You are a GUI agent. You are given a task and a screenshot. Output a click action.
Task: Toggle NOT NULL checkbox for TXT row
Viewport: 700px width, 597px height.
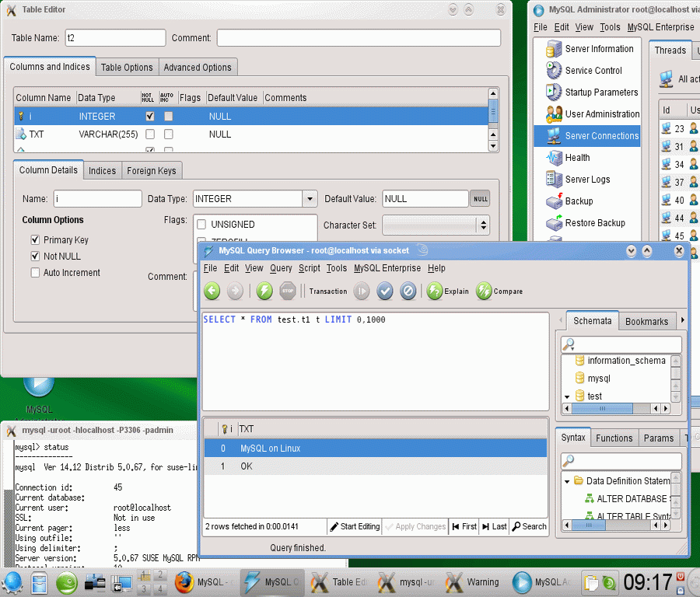coord(150,134)
